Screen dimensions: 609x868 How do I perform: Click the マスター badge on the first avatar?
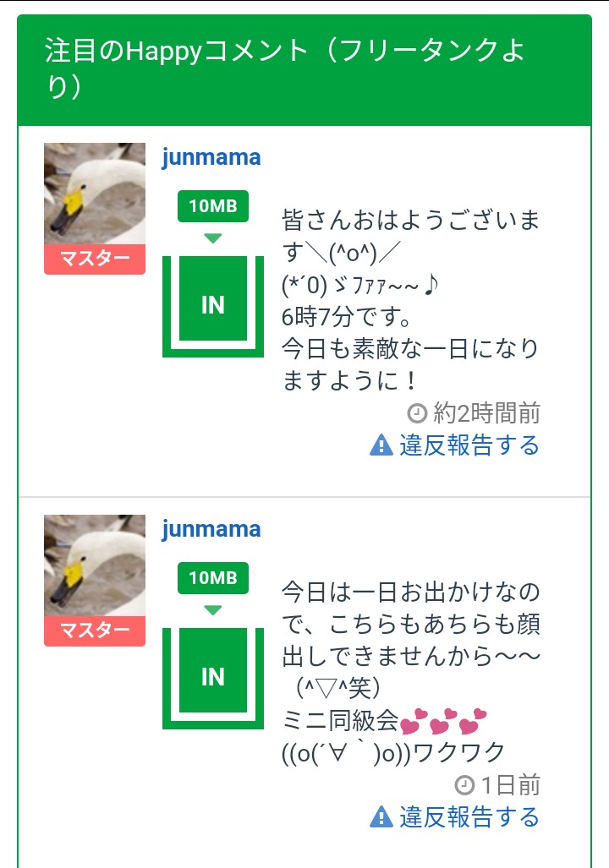point(95,259)
